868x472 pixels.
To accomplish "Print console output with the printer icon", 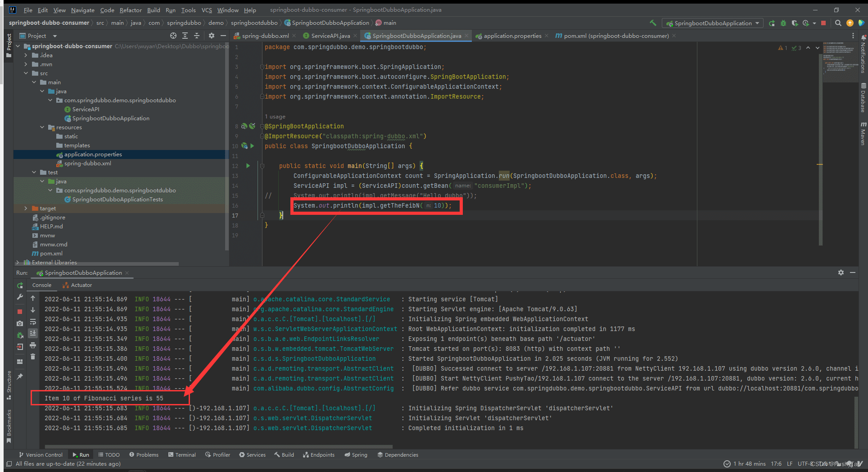I will pyautogui.click(x=33, y=345).
